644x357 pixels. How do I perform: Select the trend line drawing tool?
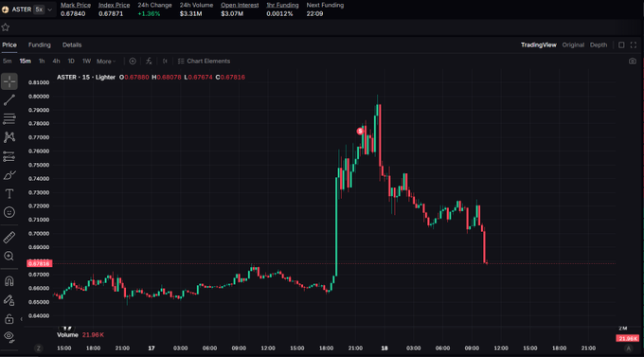click(x=9, y=99)
